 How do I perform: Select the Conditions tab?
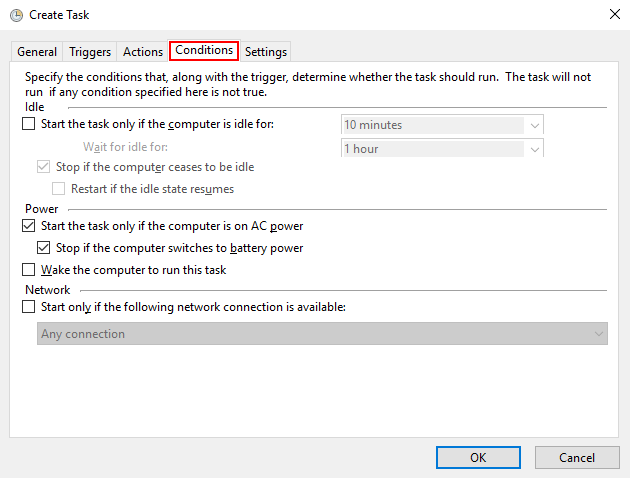point(204,51)
